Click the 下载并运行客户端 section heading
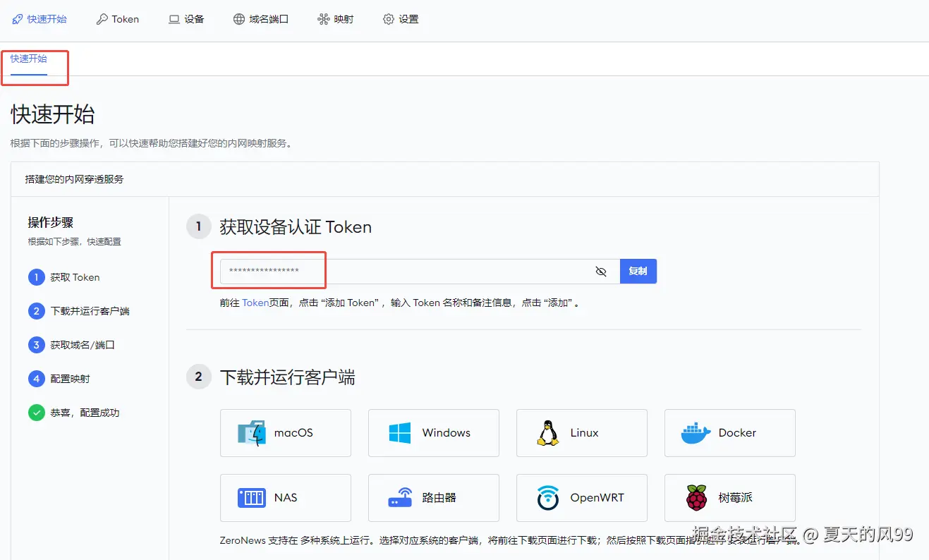The width and height of the screenshot is (929, 560). pyautogui.click(x=287, y=377)
